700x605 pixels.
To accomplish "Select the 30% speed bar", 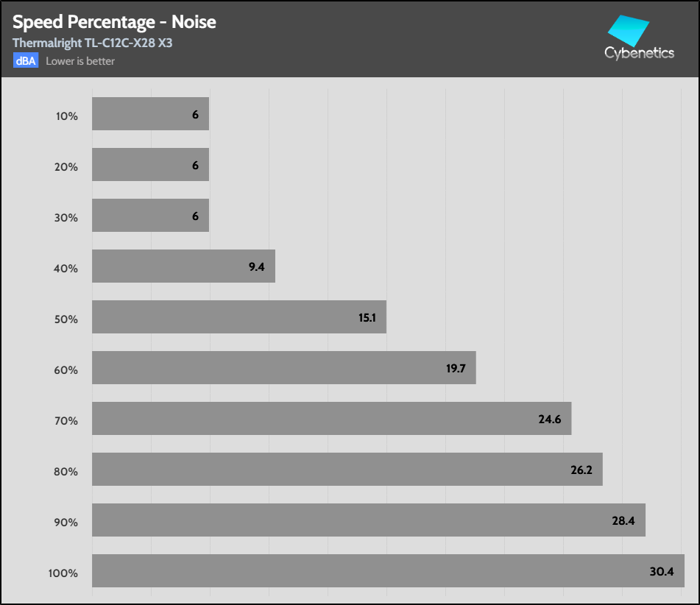I will 150,216.
